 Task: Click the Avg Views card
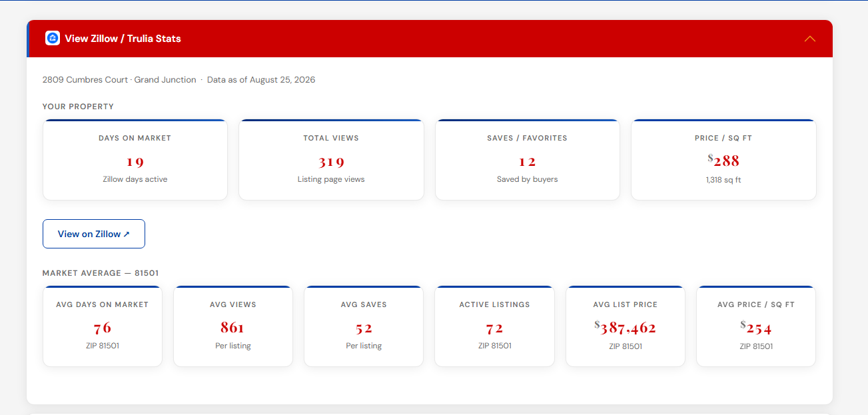(233, 326)
